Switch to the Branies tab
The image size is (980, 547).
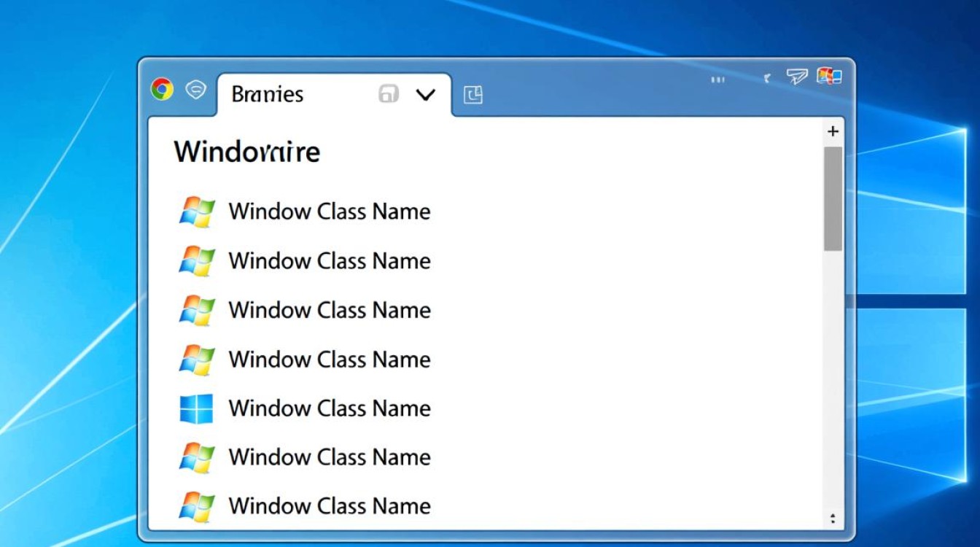point(268,95)
